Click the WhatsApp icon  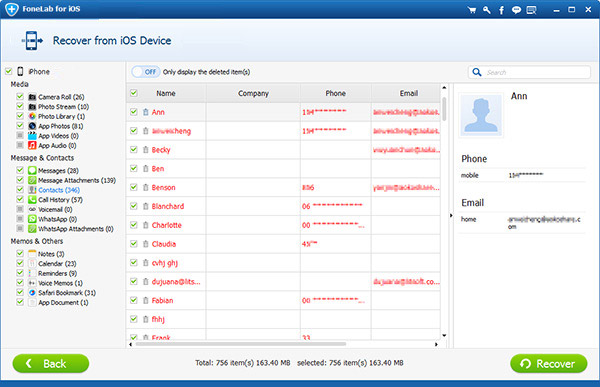point(32,219)
